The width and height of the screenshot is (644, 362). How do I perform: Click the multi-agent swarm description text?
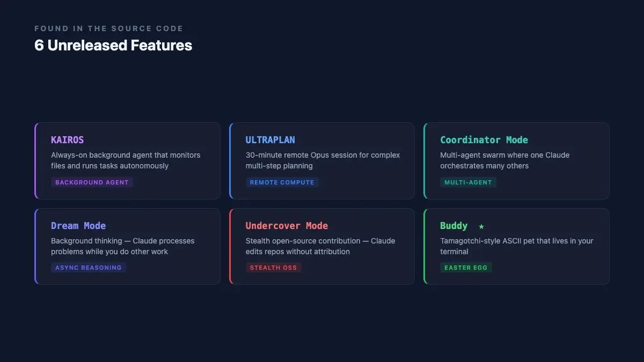click(504, 160)
